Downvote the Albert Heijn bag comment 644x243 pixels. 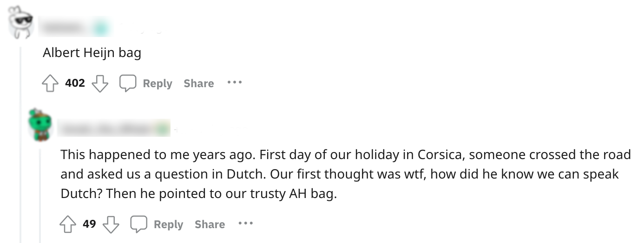100,83
